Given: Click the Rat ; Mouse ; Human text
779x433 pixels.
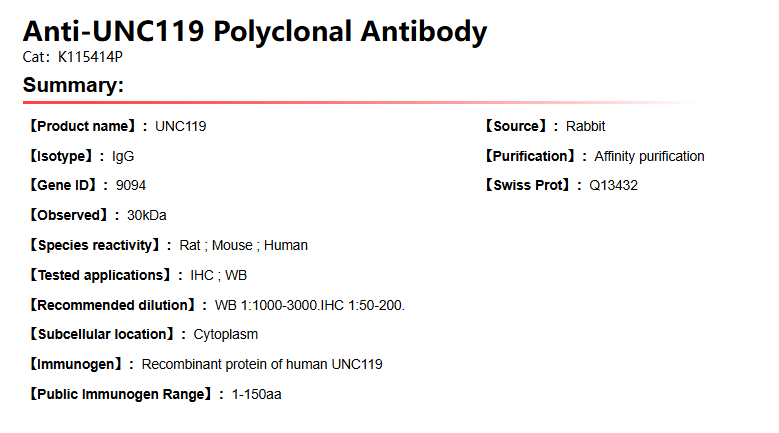Looking at the screenshot, I should click(x=243, y=245).
